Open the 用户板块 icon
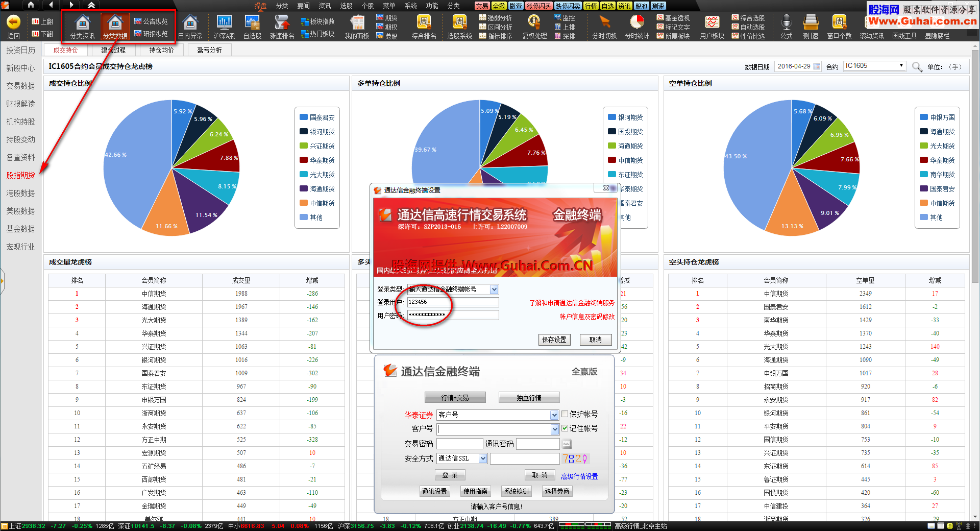Screen dimensions: 980x531 tap(712, 22)
